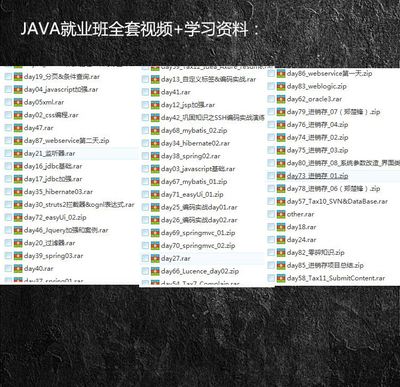Tick the checkbox for day18.rar
This screenshot has height=387, width=400.
tap(271, 227)
